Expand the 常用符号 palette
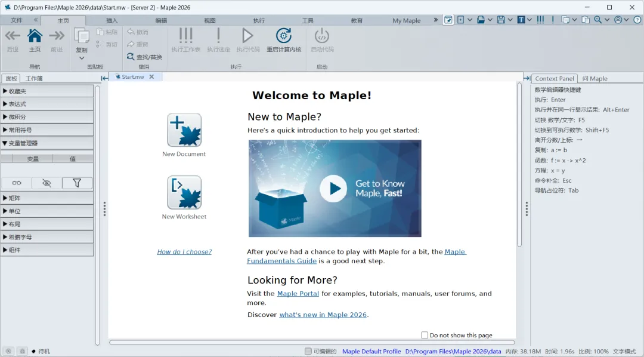 (47, 130)
